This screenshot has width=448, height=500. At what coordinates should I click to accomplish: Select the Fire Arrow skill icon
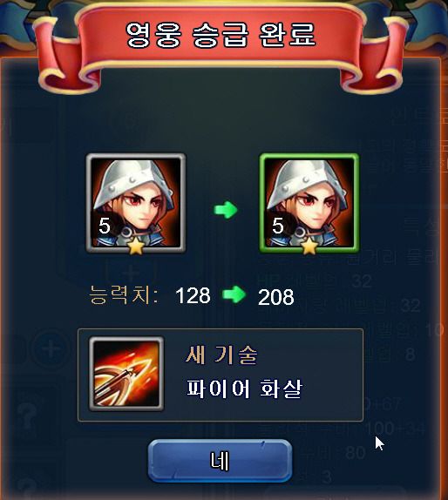pos(126,374)
